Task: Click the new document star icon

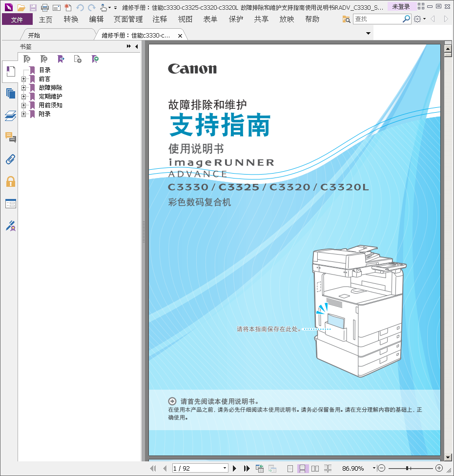Action: (x=68, y=7)
